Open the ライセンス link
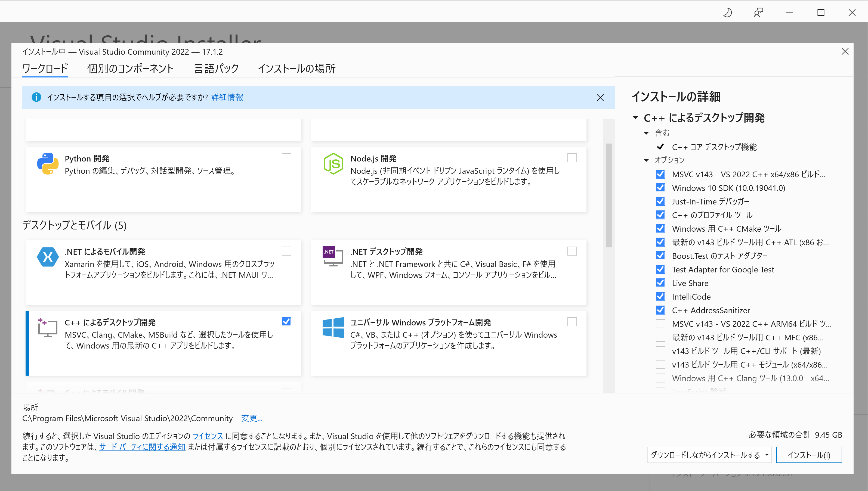This screenshot has height=491, width=868. pyautogui.click(x=208, y=436)
